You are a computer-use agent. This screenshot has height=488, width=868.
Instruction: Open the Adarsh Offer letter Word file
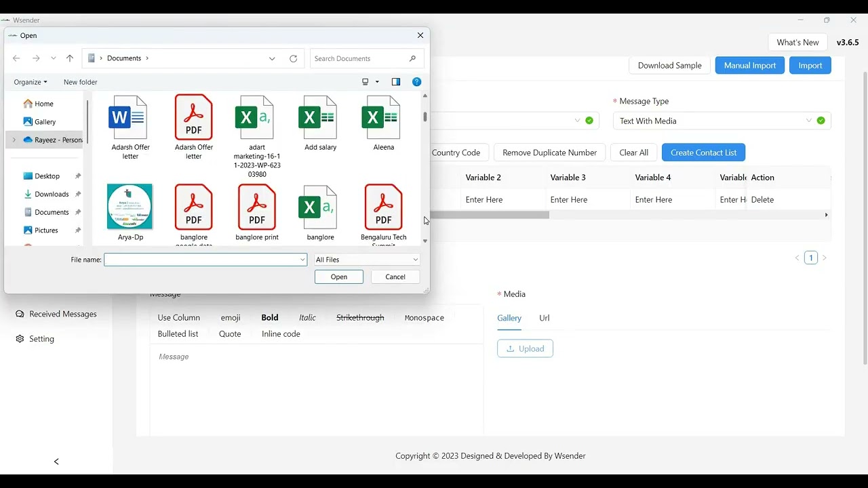coord(130,127)
